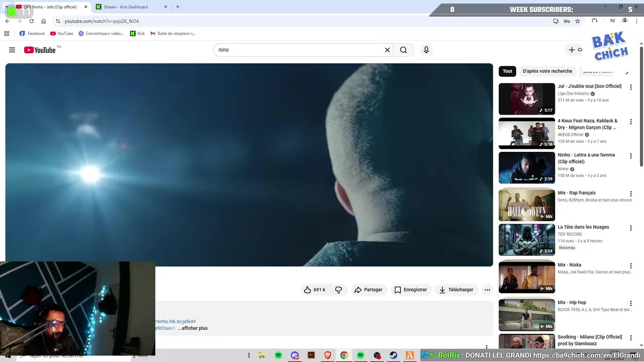Open the tab search chevron in Chrome
644x362 pixels.
(7, 7)
